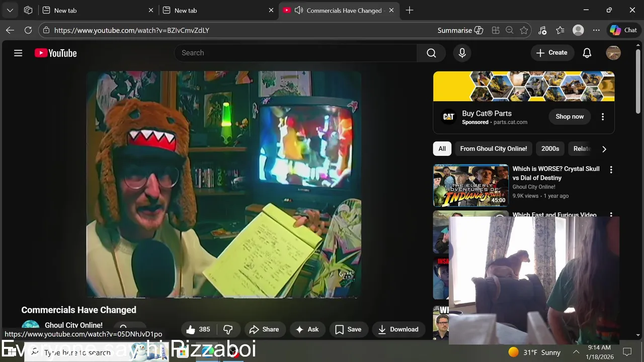The image size is (644, 362).
Task: Share the video
Action: pyautogui.click(x=264, y=329)
